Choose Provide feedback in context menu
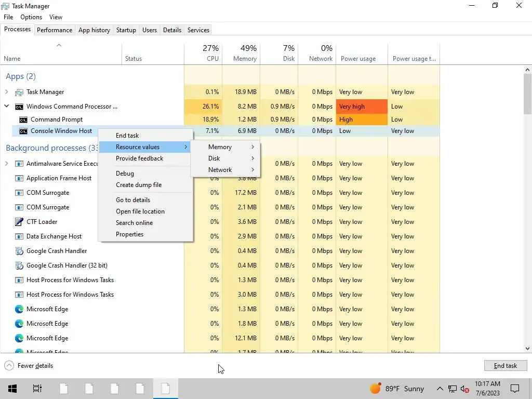 click(x=145, y=158)
